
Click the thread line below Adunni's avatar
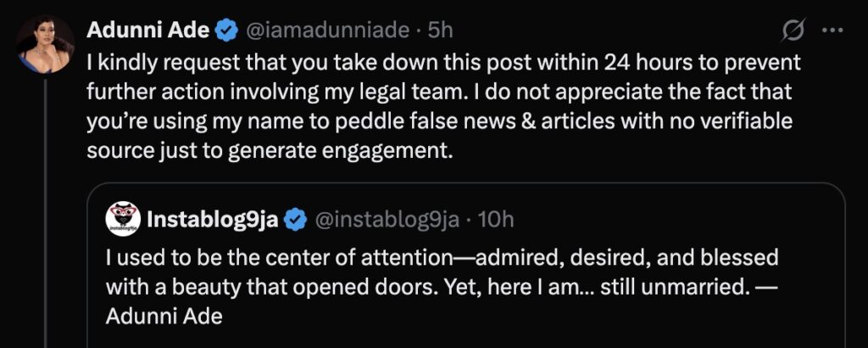pyautogui.click(x=45, y=212)
